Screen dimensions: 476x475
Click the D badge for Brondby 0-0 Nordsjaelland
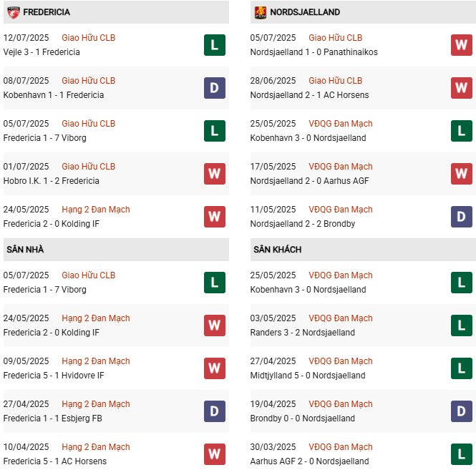[461, 411]
